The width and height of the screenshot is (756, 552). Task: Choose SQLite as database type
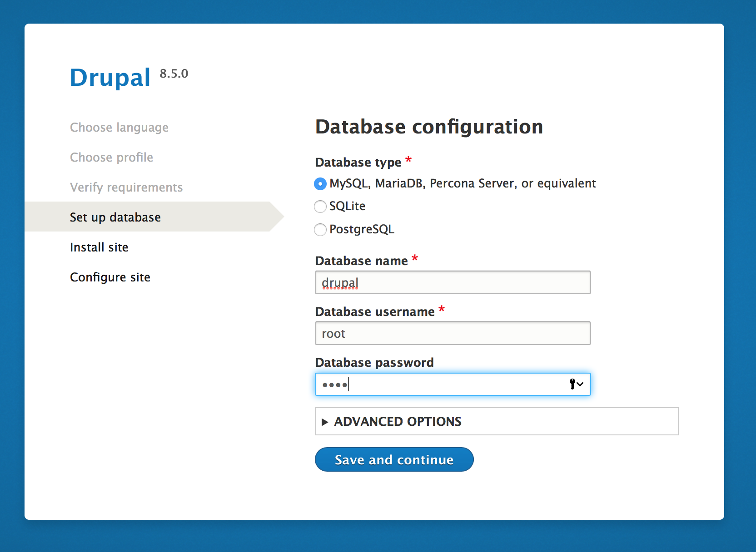click(320, 207)
